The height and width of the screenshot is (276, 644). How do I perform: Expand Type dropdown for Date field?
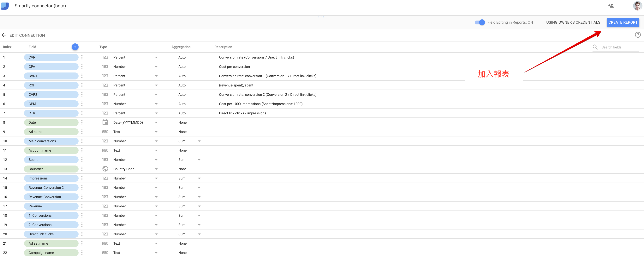pos(156,122)
